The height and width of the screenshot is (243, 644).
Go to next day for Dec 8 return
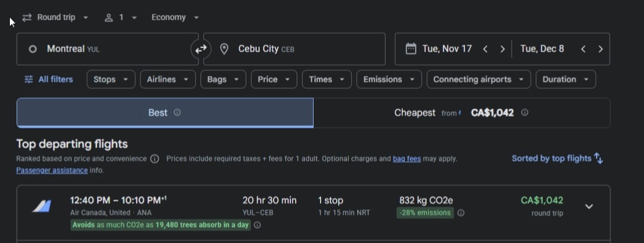600,49
